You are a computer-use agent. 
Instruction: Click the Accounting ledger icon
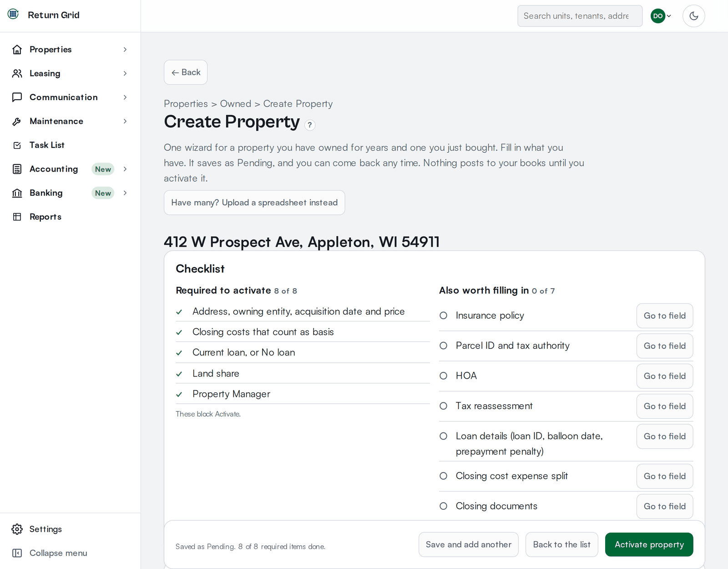point(17,169)
